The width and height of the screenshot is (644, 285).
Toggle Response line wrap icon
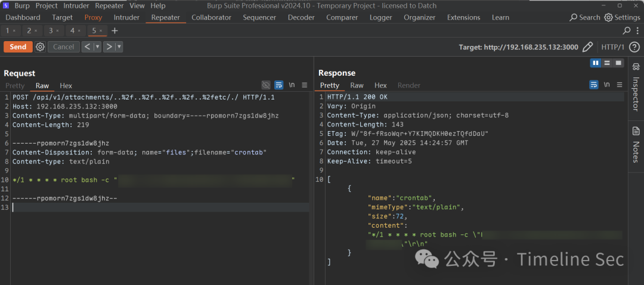[x=594, y=85]
